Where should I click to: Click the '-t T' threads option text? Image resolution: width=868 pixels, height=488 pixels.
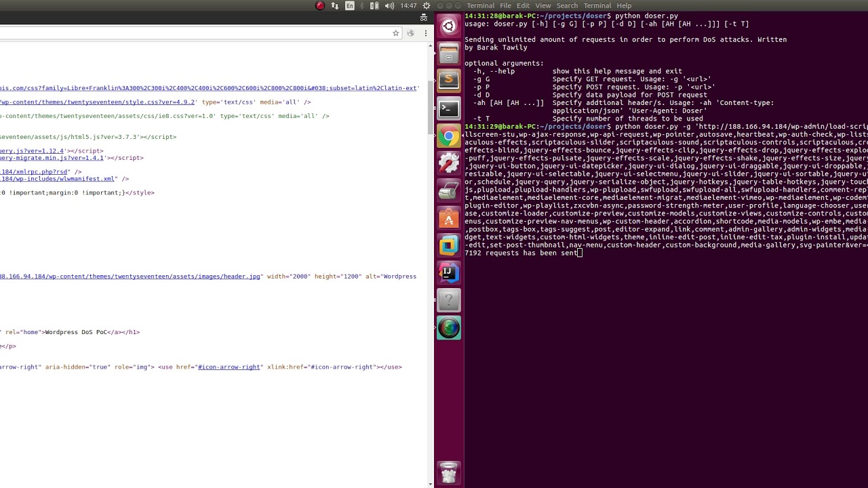point(481,119)
